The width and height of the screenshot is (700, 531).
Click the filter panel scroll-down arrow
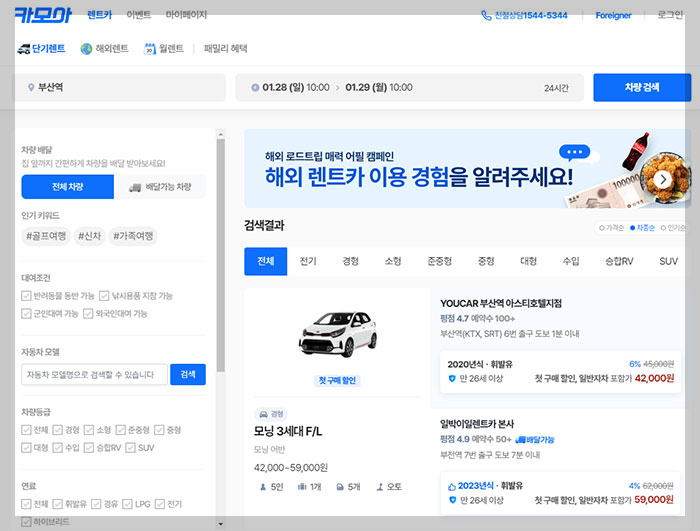click(221, 523)
